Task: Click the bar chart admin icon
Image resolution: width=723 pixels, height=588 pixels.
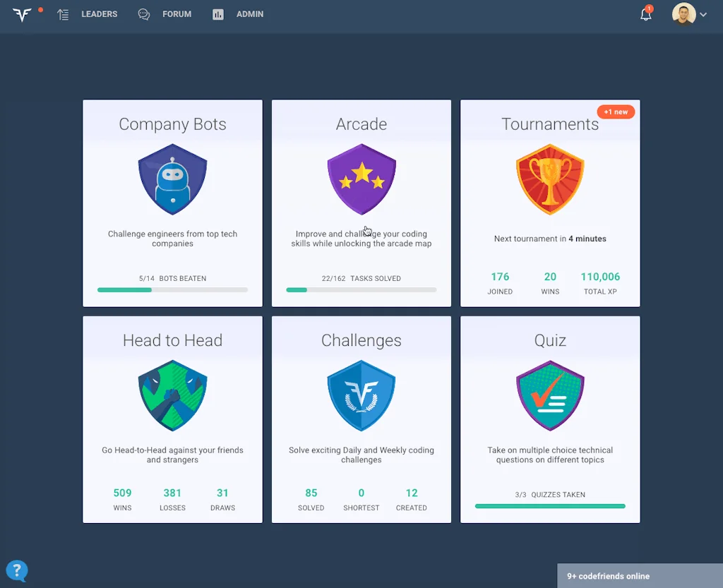Action: [x=218, y=14]
